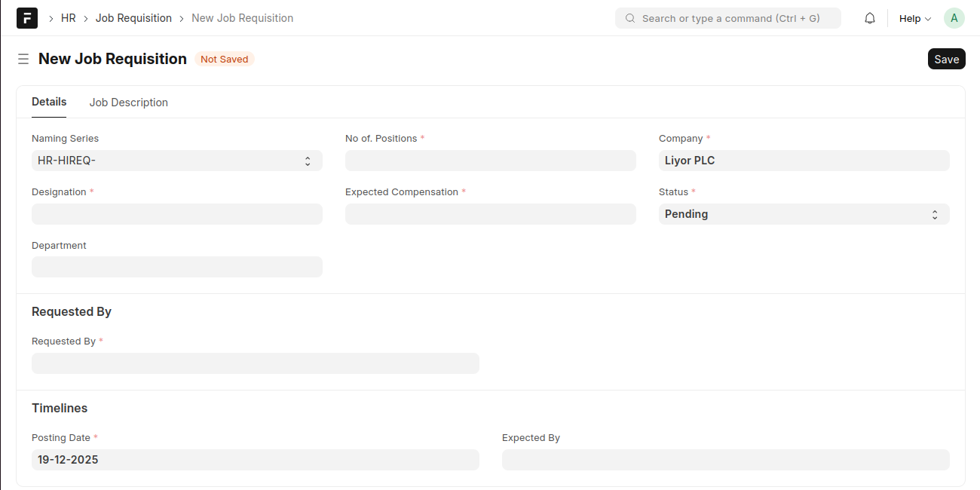Screen dimensions: 980x490
Task: Click the No of. Positions field
Action: [490, 161]
